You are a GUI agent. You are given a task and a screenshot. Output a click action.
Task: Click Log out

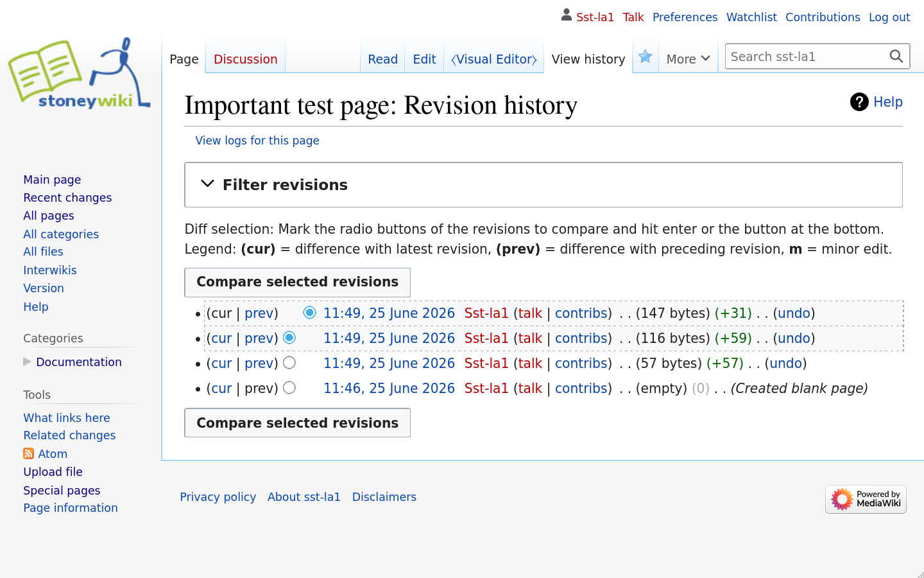pos(889,17)
